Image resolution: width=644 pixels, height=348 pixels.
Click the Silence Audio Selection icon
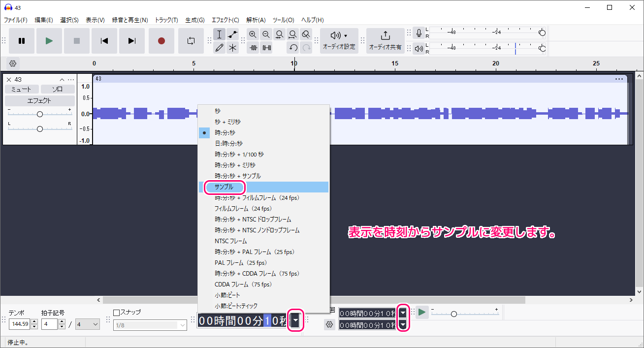[266, 48]
